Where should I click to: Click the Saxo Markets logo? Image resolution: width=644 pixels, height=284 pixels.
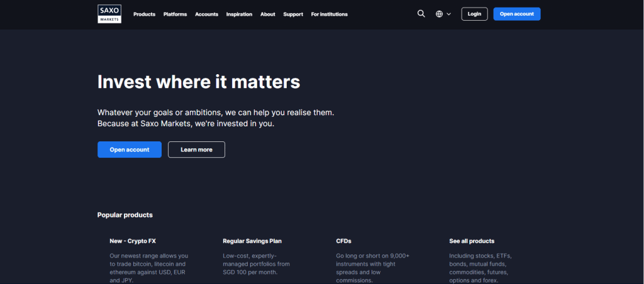pos(109,14)
